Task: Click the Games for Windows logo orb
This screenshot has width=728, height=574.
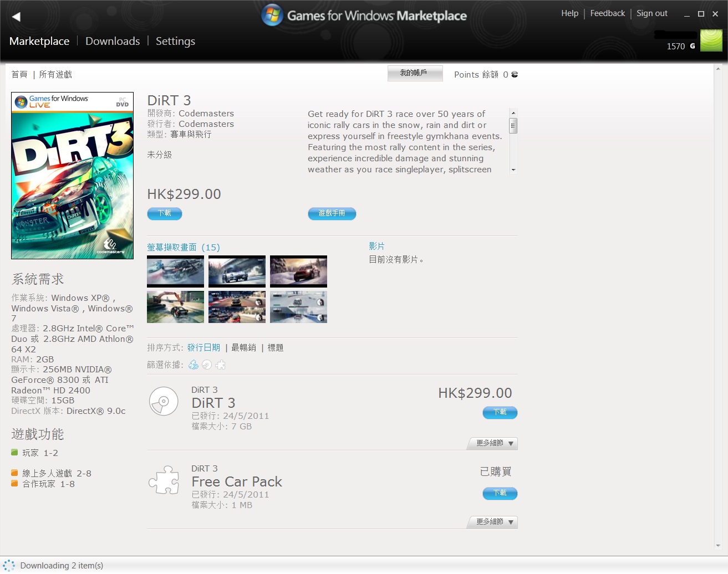Action: pyautogui.click(x=272, y=16)
